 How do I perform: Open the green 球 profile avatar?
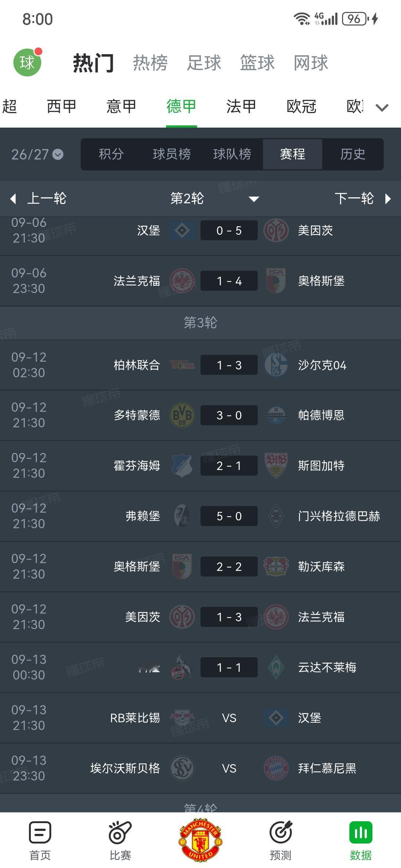click(27, 62)
